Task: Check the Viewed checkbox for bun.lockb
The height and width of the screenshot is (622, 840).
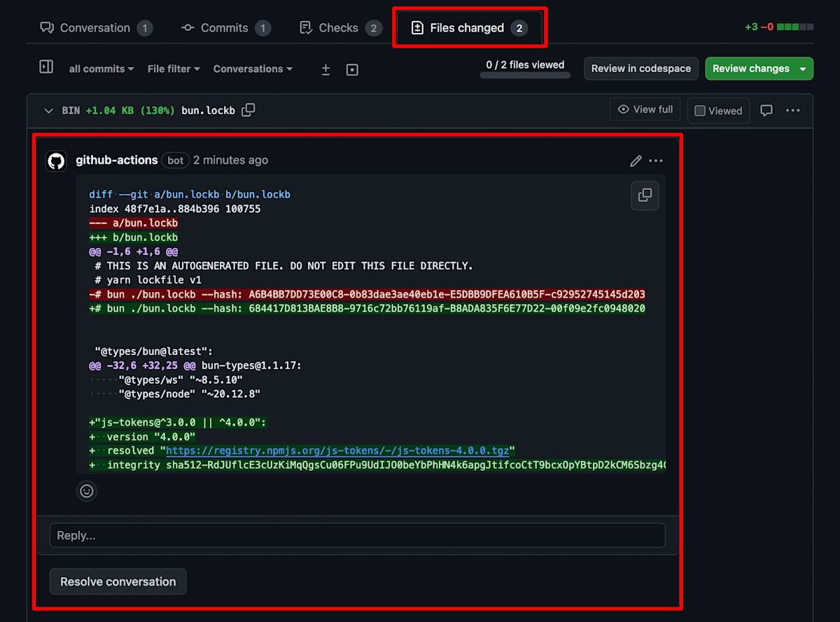Action: pyautogui.click(x=700, y=111)
